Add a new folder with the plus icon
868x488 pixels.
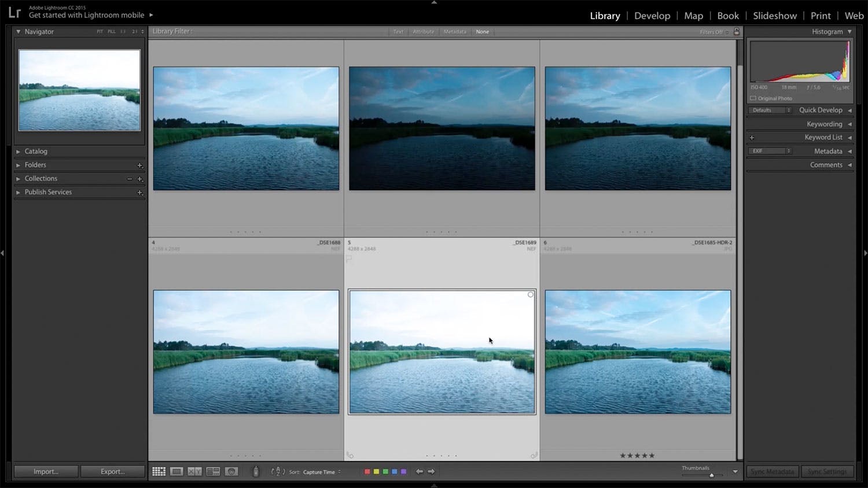click(139, 165)
